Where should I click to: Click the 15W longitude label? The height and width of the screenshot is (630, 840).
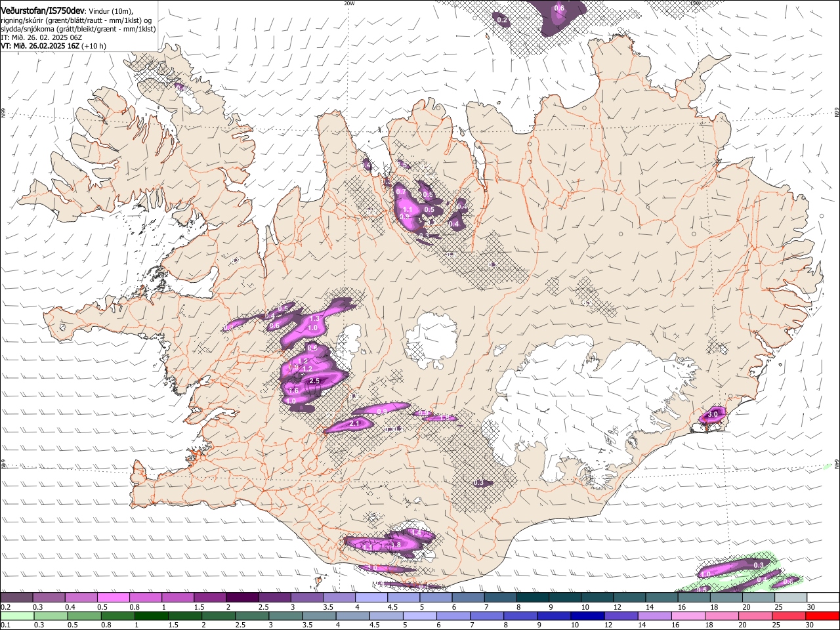(695, 3)
